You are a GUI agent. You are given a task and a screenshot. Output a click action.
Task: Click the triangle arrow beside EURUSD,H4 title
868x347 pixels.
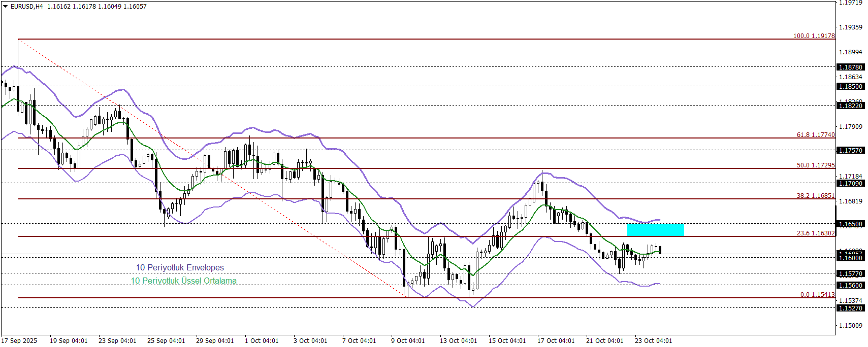point(6,7)
